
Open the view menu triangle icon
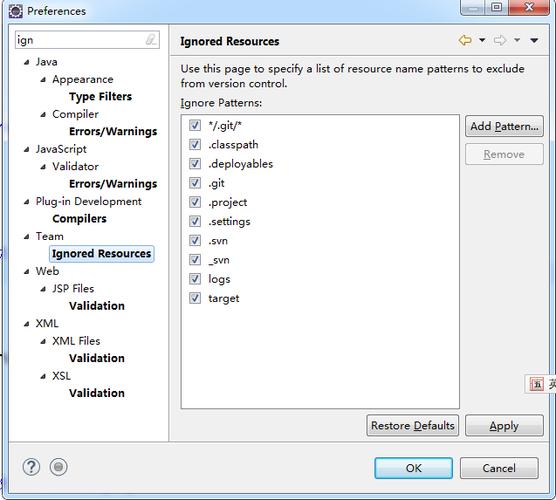[534, 40]
